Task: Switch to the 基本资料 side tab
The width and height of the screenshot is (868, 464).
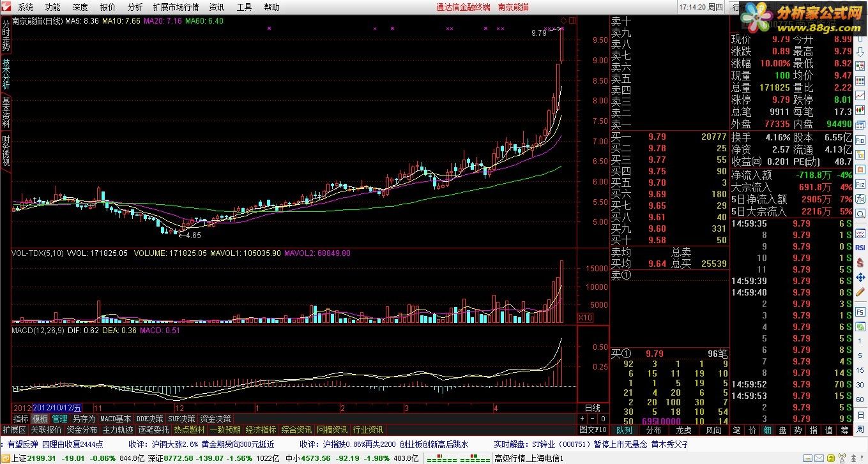Action: point(6,112)
